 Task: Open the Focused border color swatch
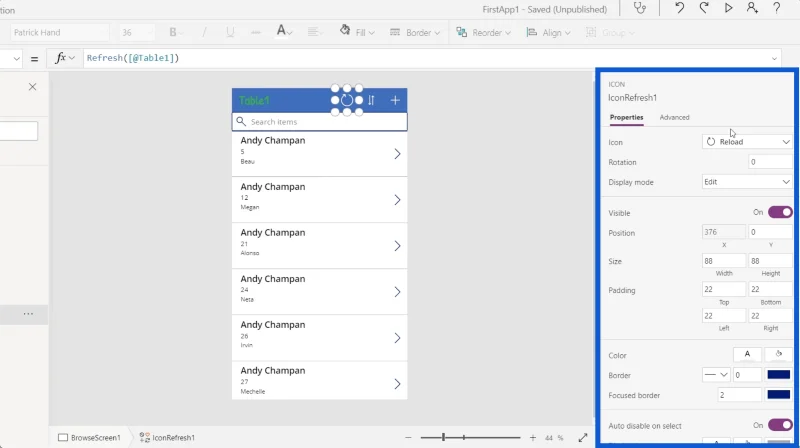[x=779, y=395]
